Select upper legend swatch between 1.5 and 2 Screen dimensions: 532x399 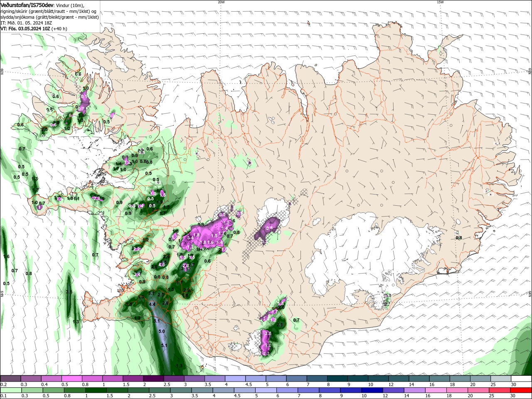click(133, 379)
